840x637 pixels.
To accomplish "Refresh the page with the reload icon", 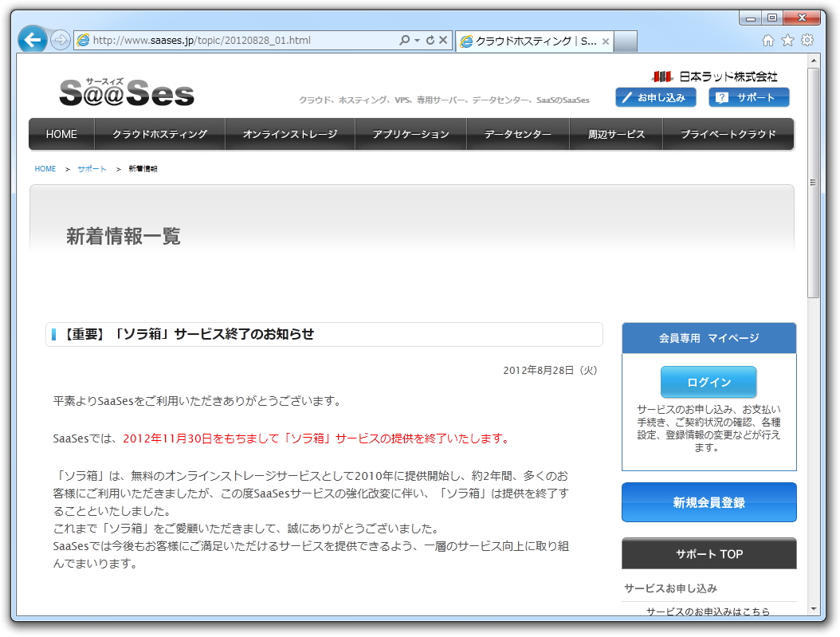I will click(430, 39).
